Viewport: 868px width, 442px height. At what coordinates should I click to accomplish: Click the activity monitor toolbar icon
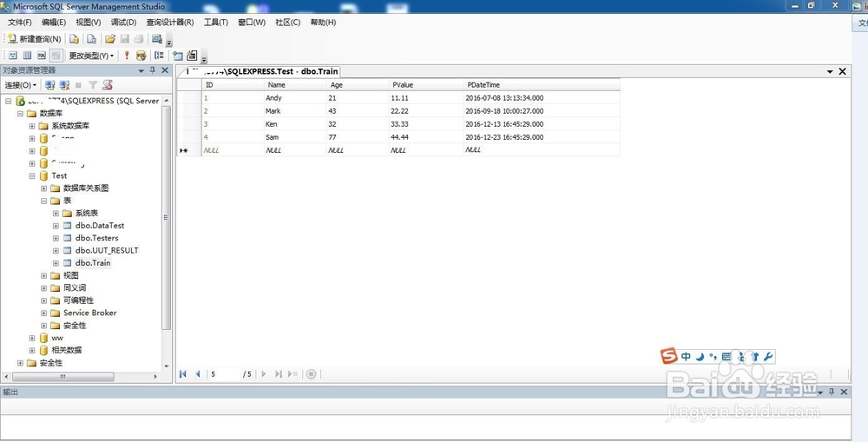(157, 39)
